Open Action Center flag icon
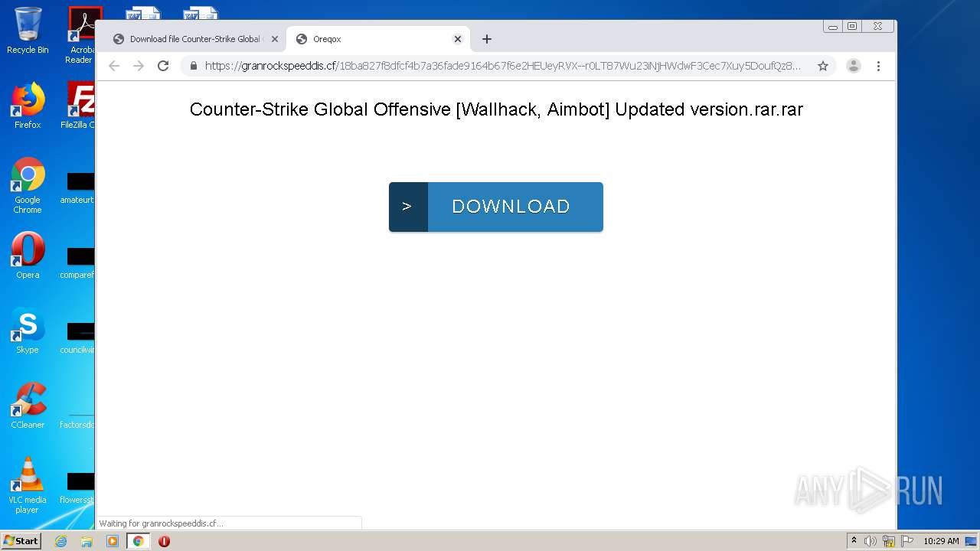Screen dimensions: 980x551 tap(906, 541)
